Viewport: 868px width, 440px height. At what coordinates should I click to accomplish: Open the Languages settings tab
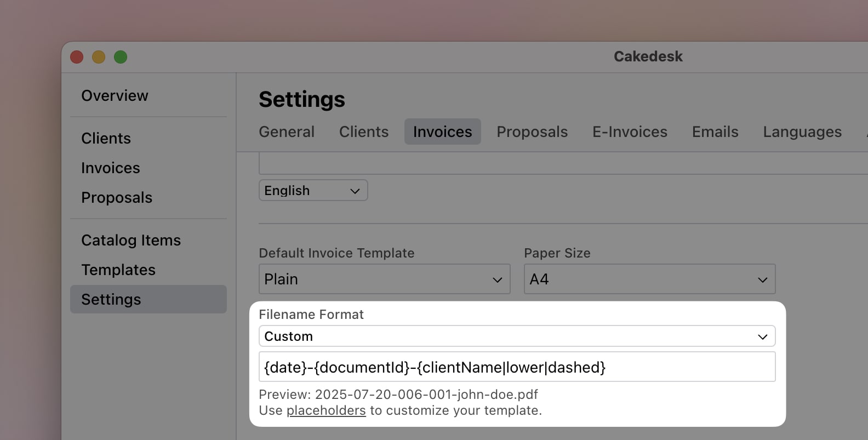tap(802, 132)
